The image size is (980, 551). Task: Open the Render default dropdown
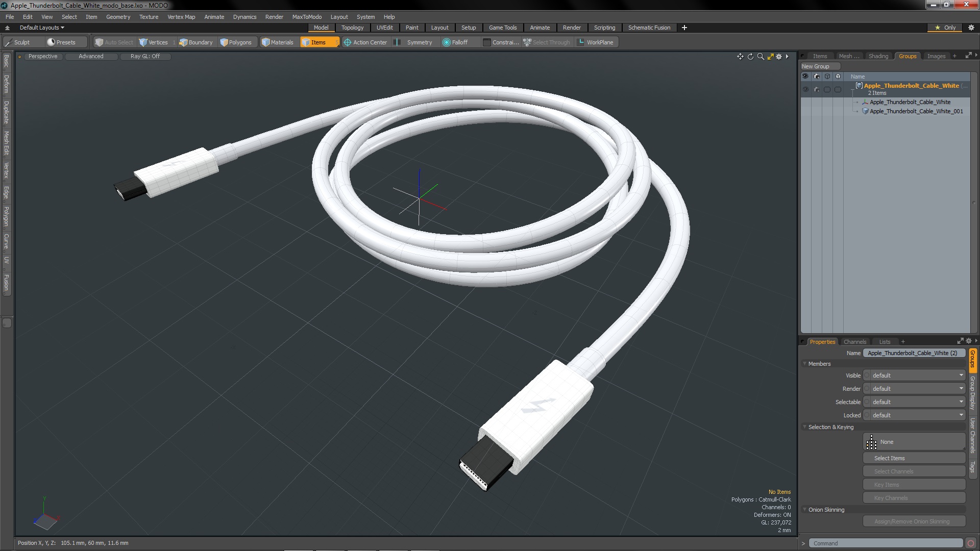click(x=914, y=389)
